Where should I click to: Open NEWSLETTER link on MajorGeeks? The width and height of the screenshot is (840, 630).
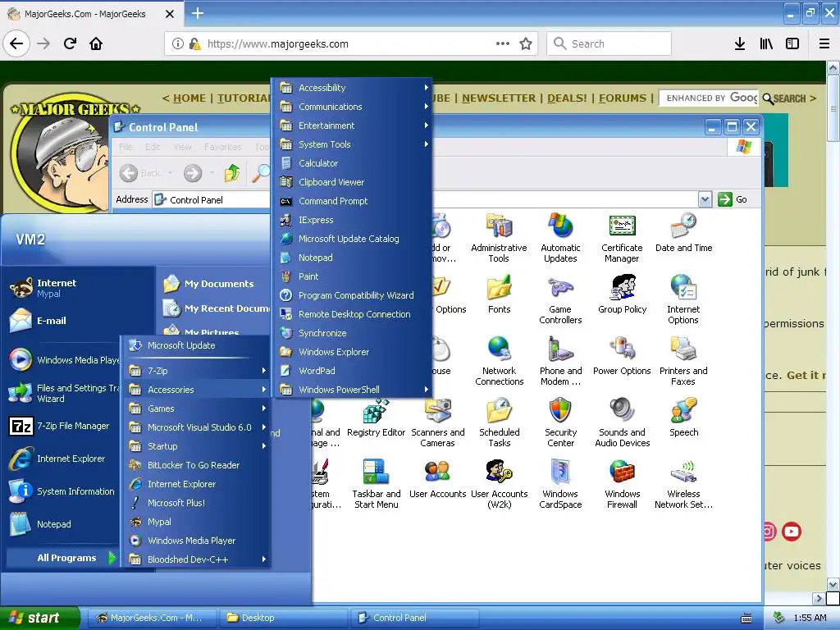(499, 98)
